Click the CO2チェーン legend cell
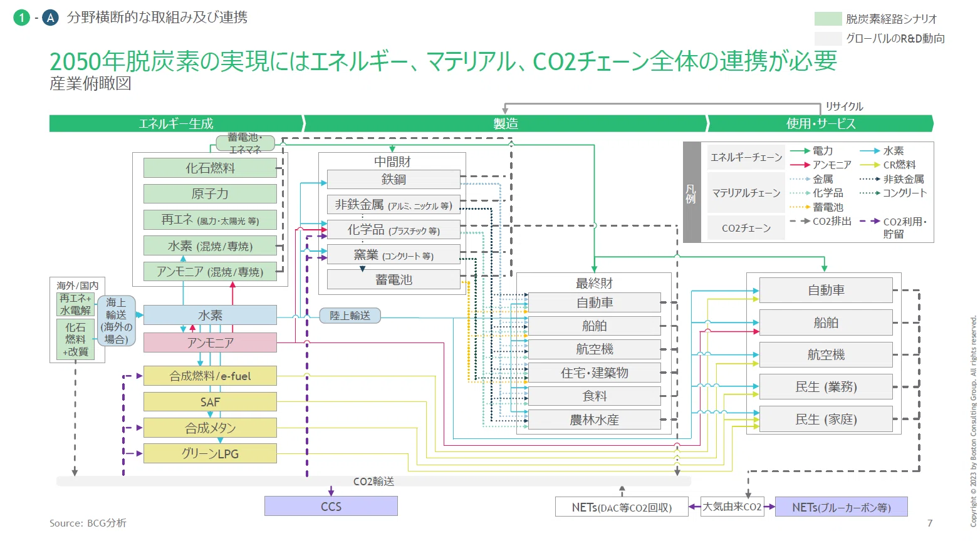The image size is (980, 551). (746, 228)
